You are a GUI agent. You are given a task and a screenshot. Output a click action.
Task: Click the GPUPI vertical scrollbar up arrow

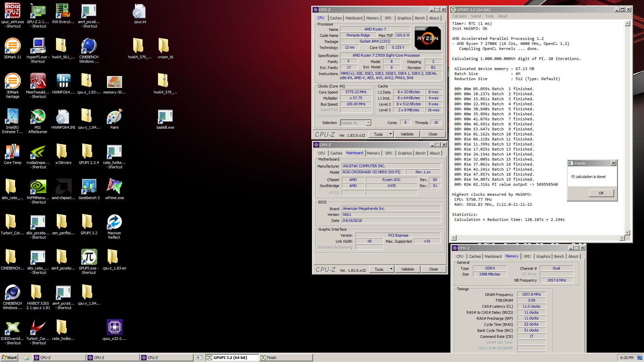coord(628,23)
